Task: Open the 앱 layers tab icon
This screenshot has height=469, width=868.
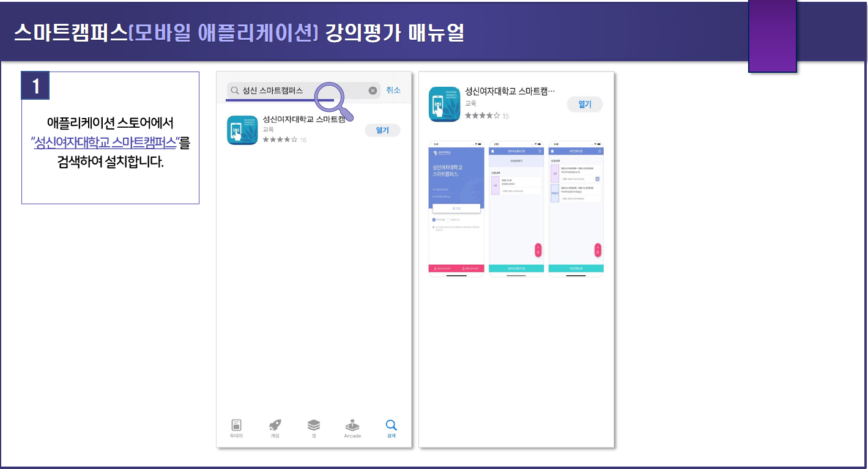Action: tap(313, 425)
